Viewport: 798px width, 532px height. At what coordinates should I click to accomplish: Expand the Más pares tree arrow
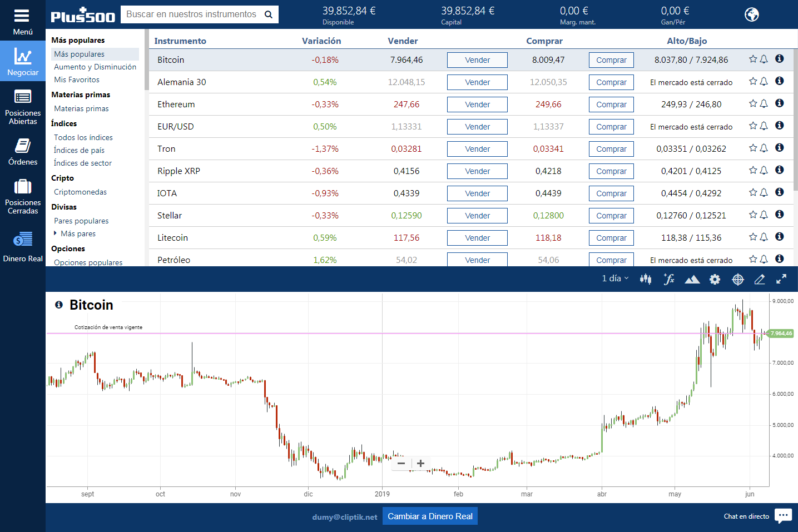[x=55, y=233]
